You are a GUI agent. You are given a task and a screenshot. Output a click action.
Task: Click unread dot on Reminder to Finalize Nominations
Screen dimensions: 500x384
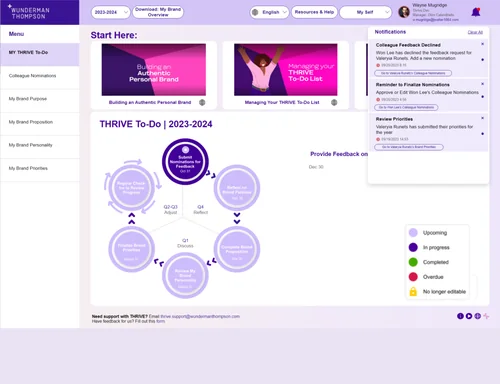483,97
